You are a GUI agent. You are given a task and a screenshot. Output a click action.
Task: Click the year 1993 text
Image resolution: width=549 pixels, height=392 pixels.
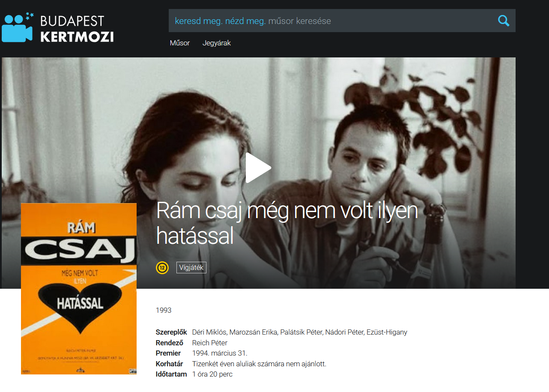point(164,310)
